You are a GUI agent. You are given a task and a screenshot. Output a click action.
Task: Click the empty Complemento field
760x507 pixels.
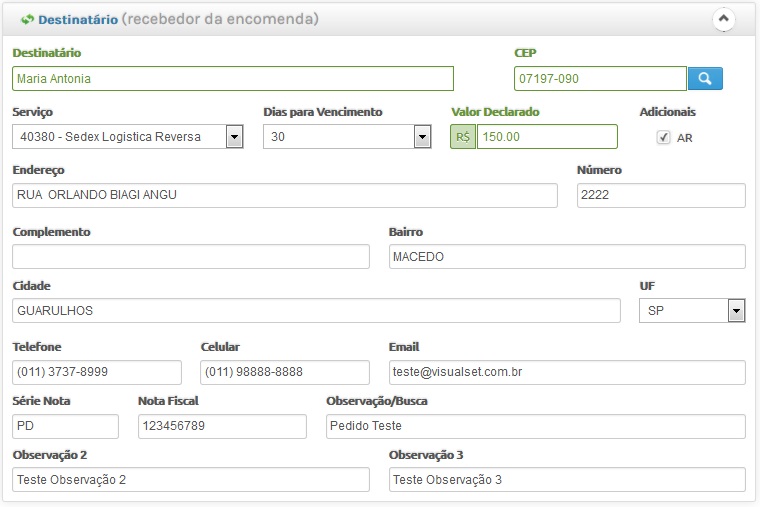pyautogui.click(x=190, y=257)
